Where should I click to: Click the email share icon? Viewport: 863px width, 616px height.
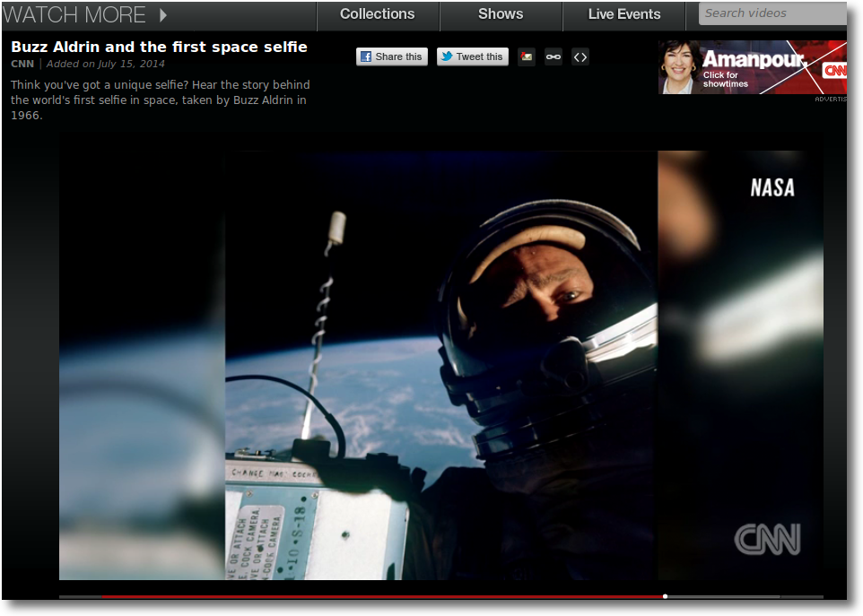click(527, 56)
